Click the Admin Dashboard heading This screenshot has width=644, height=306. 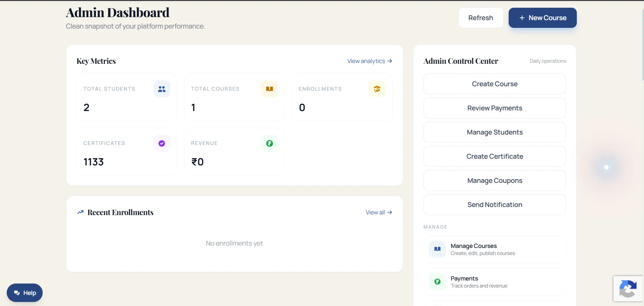coord(118,13)
